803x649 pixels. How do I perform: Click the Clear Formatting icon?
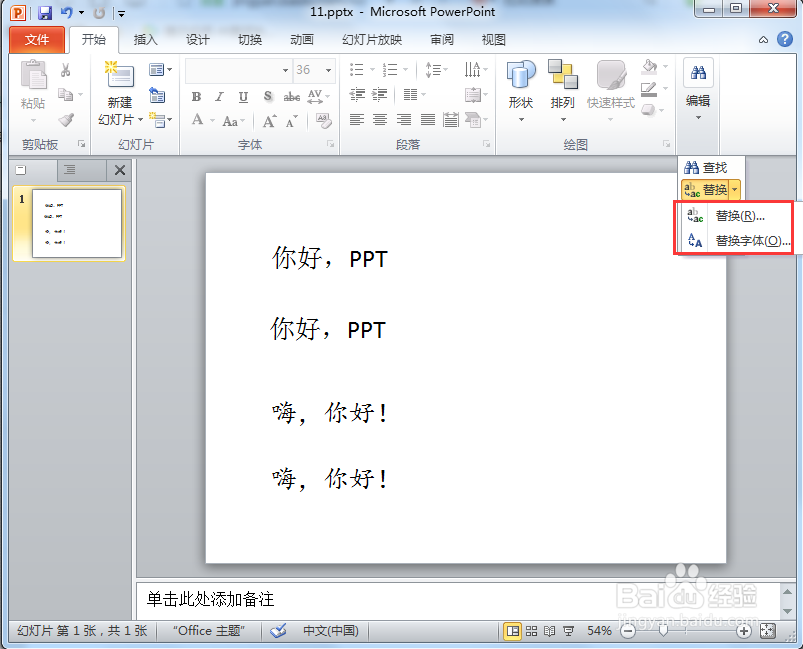[323, 121]
